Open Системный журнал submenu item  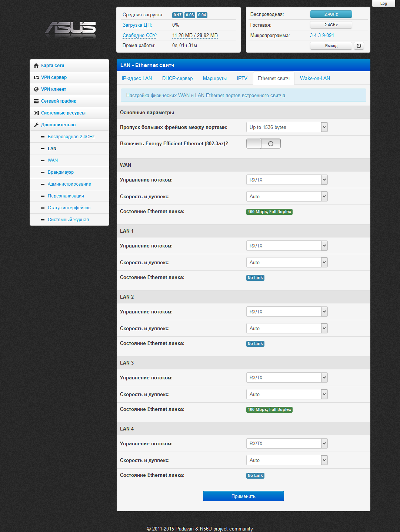[x=69, y=220]
